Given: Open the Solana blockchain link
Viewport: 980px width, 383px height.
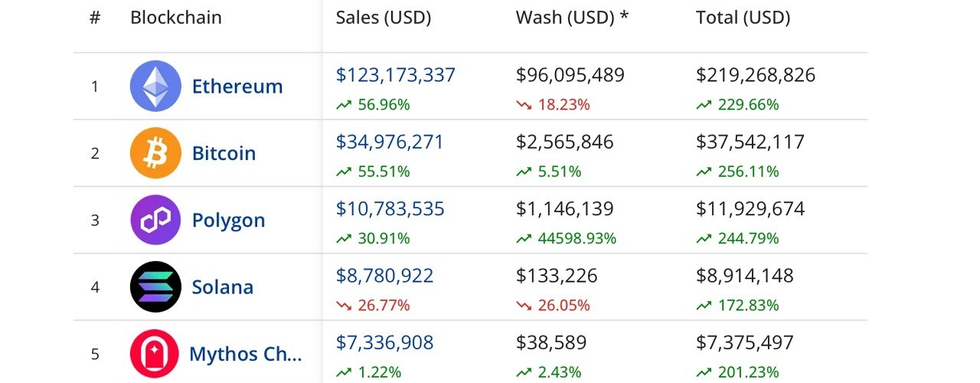Looking at the screenshot, I should [222, 287].
